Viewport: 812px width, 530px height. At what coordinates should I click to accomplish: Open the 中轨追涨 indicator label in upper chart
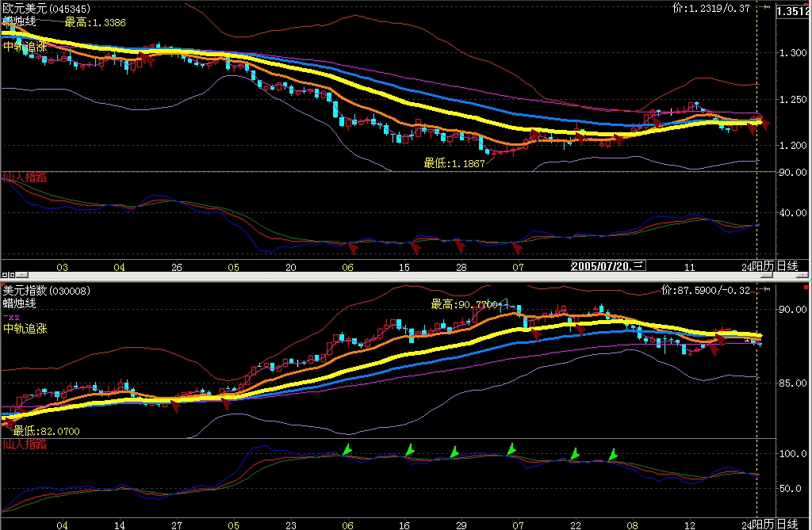click(25, 47)
